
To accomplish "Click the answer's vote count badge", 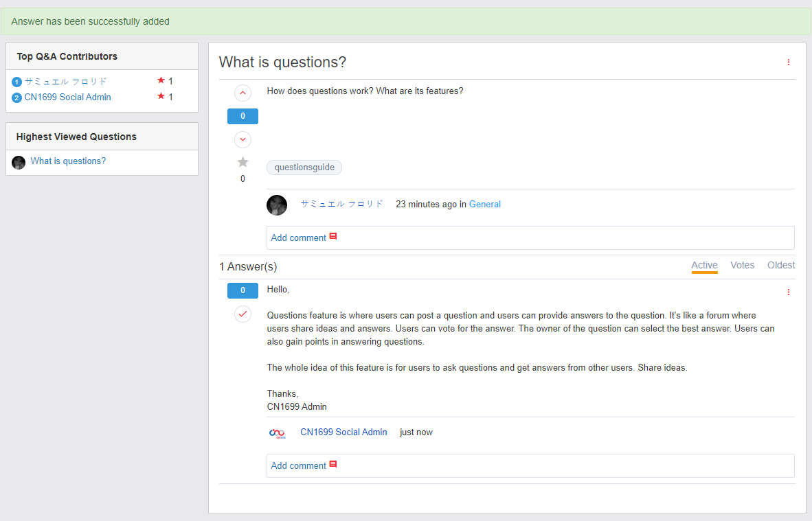I will (x=243, y=290).
